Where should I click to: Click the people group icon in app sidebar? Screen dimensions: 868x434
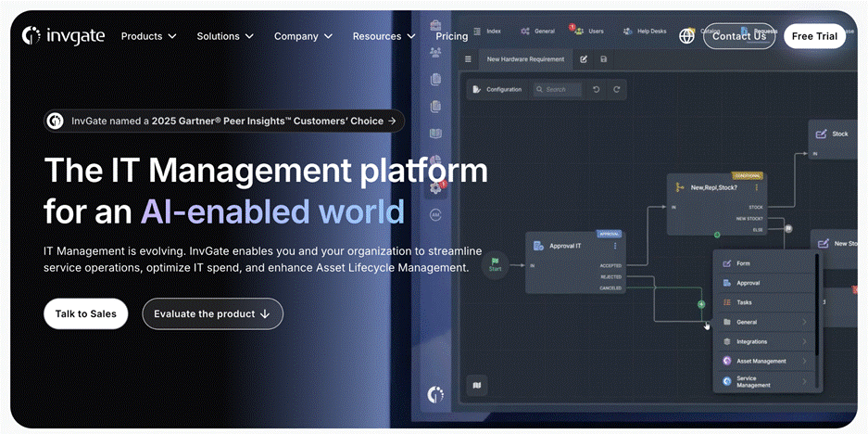435,52
